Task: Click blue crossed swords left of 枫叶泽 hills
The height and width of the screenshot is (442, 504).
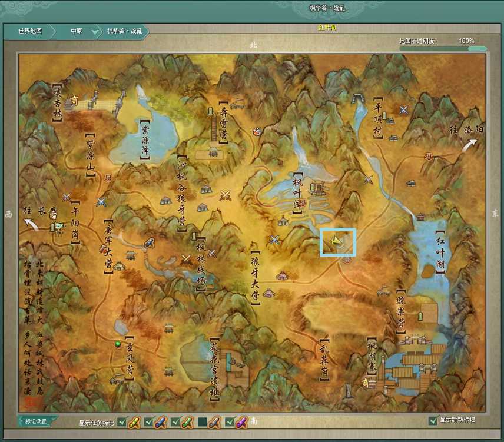Action: [x=274, y=240]
